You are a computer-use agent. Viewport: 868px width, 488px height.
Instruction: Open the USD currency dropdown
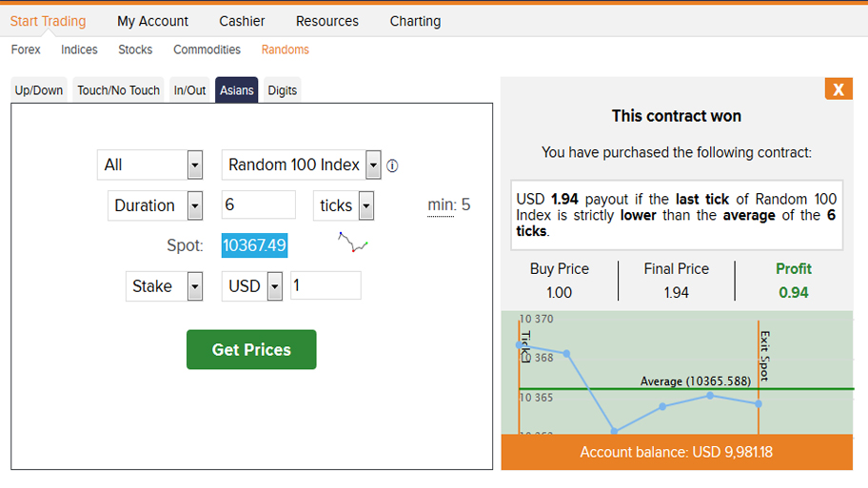[x=252, y=286]
